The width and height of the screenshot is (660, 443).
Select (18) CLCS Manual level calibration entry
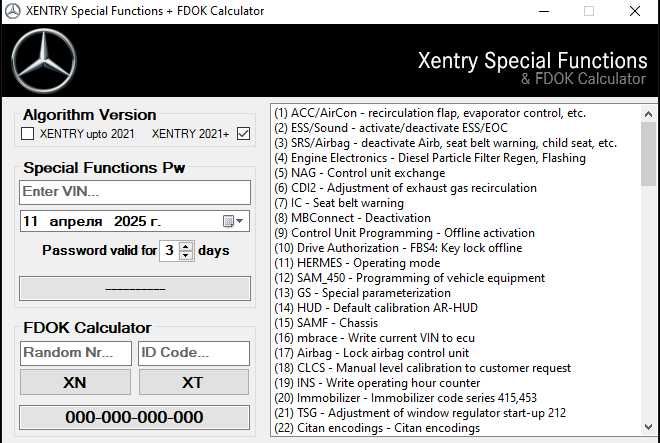pos(423,368)
